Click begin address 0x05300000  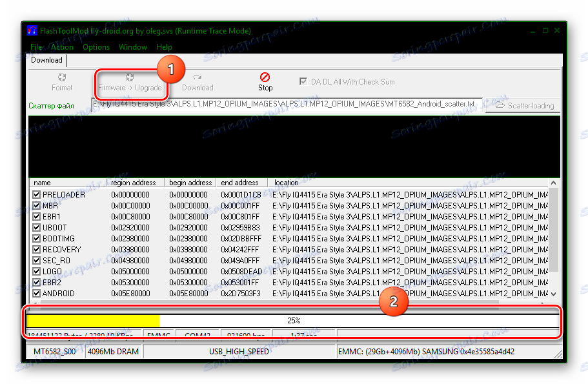pos(188,283)
